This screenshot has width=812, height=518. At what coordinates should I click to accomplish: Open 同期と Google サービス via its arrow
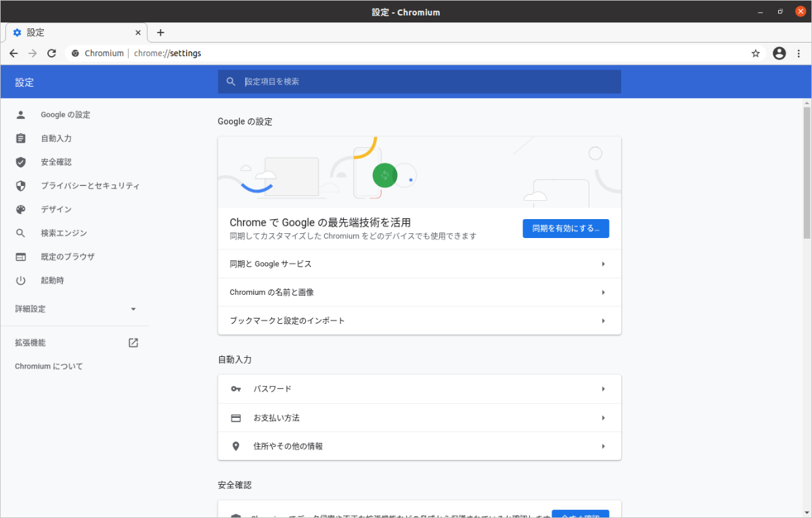point(603,264)
